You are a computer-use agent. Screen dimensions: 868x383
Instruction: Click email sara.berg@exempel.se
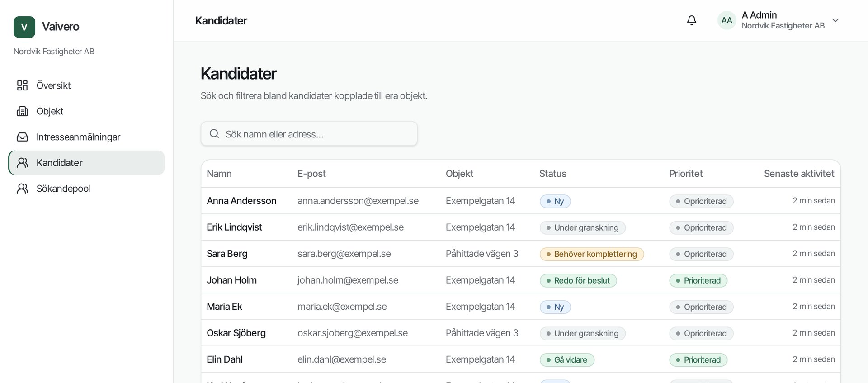coord(344,254)
